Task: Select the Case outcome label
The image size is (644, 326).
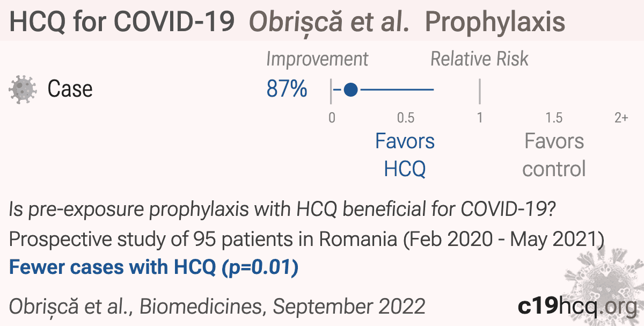Action: pos(70,89)
